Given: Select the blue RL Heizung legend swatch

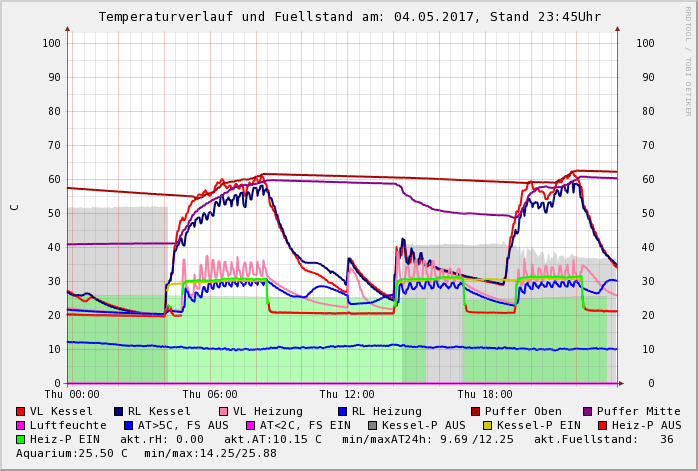Looking at the screenshot, I should click(x=342, y=411).
